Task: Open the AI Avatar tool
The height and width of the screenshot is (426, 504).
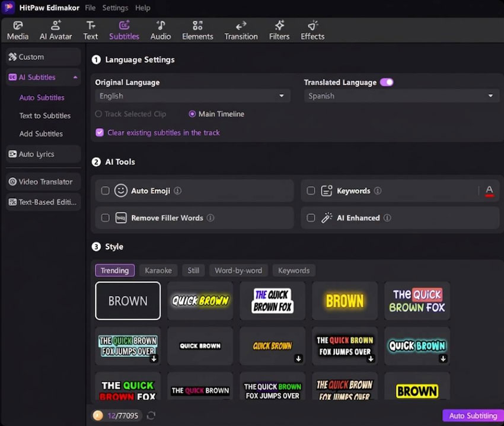Action: point(56,31)
